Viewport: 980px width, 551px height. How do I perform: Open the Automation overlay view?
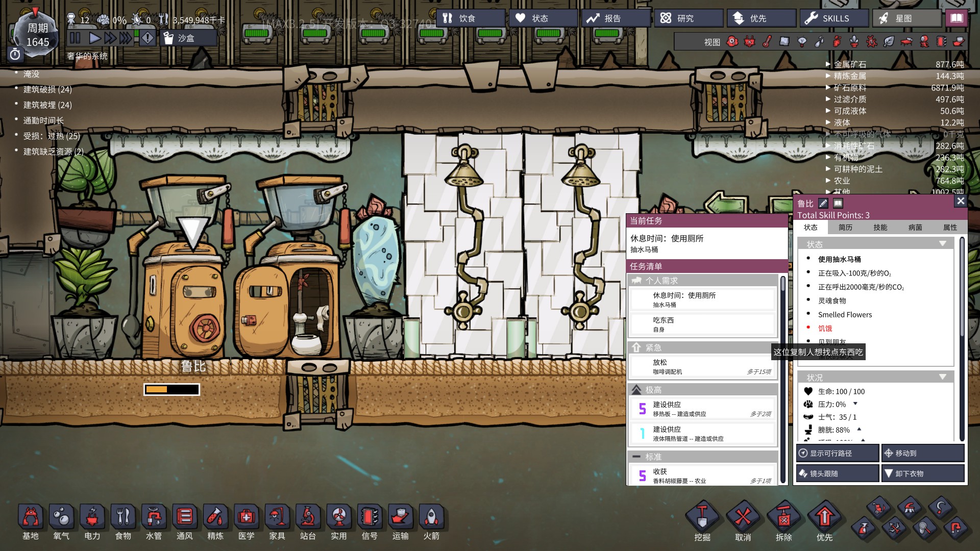(941, 42)
